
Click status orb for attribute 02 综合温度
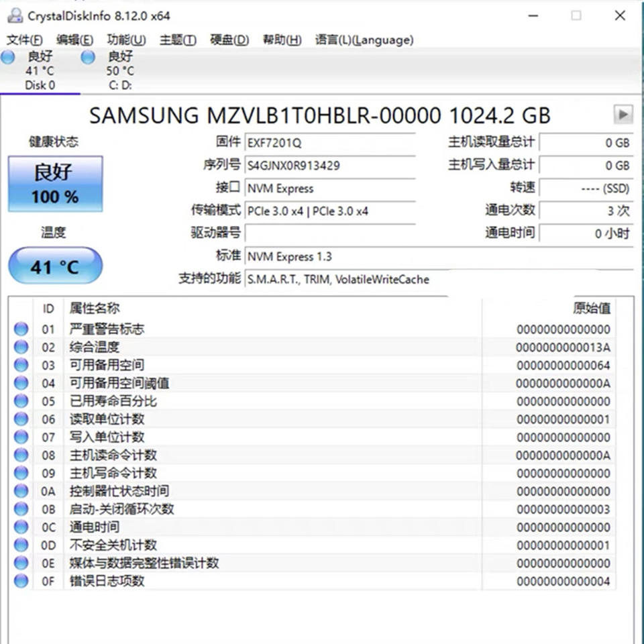[21, 347]
